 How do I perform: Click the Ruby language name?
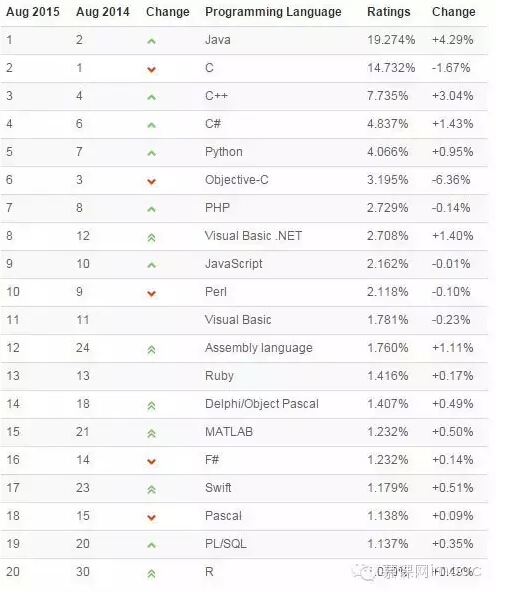click(x=219, y=376)
